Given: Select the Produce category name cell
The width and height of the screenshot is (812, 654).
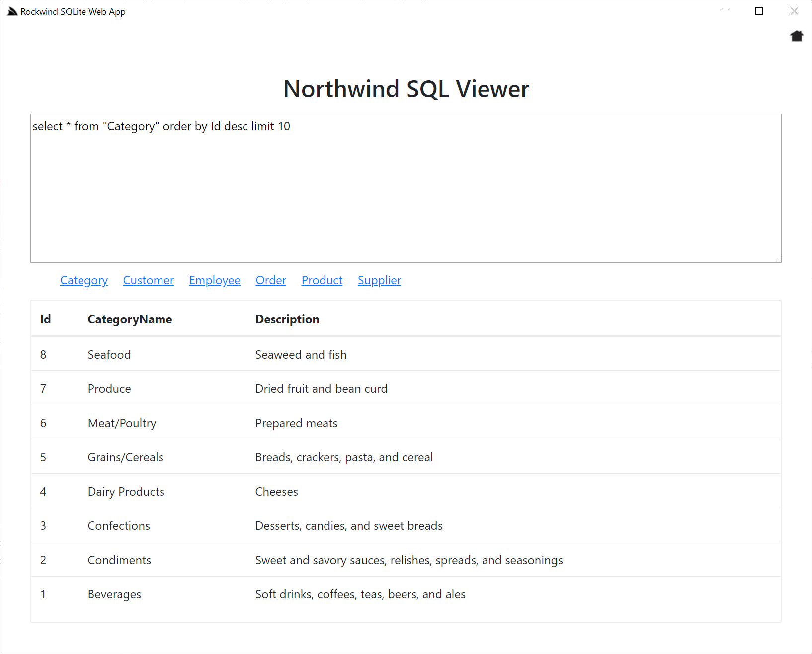Looking at the screenshot, I should pos(109,389).
